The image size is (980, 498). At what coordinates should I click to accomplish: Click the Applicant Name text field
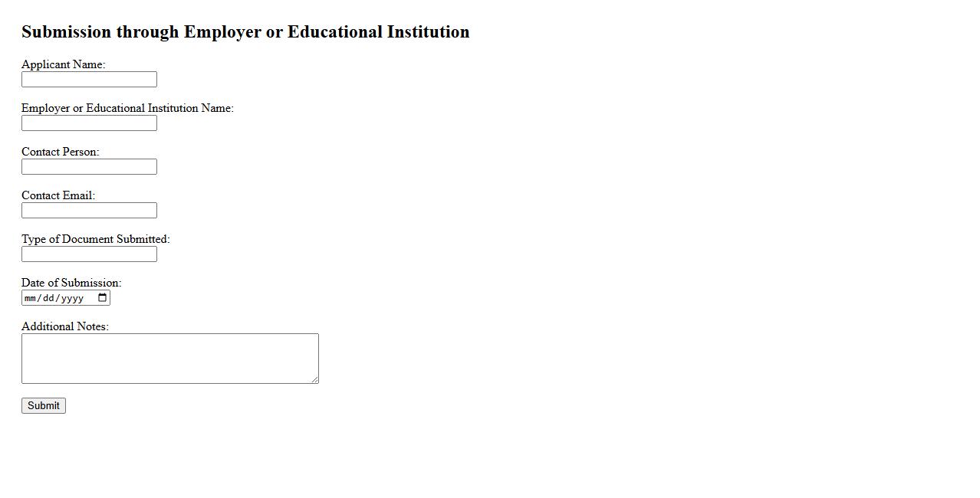tap(89, 80)
